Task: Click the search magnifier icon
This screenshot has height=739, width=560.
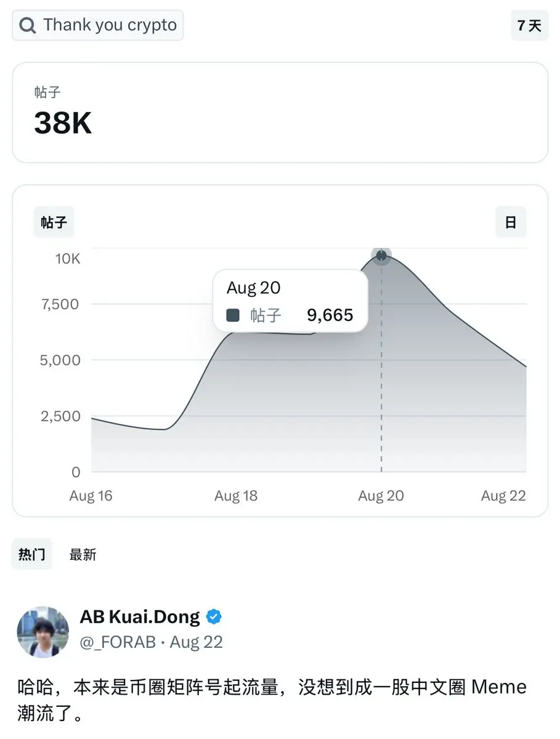Action: click(x=28, y=26)
